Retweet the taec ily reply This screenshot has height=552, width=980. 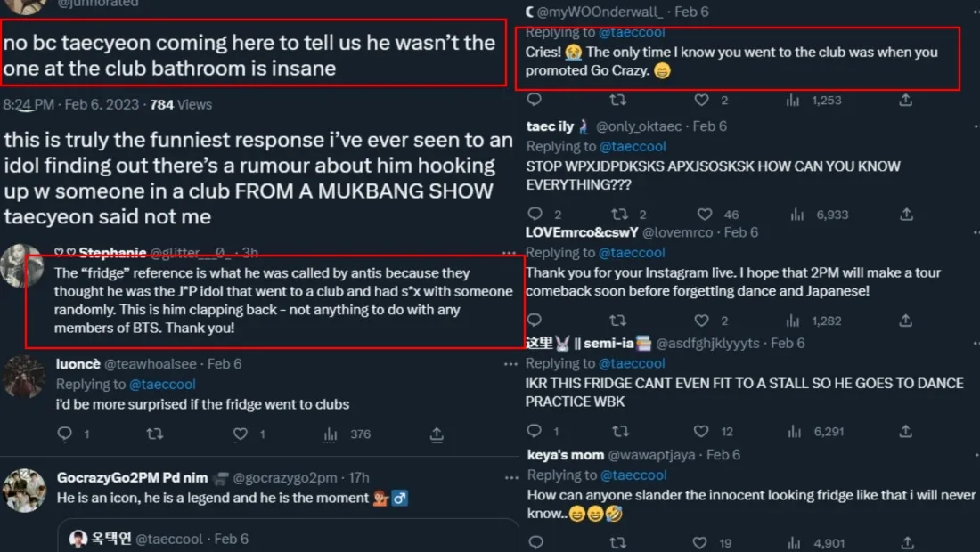coord(618,215)
